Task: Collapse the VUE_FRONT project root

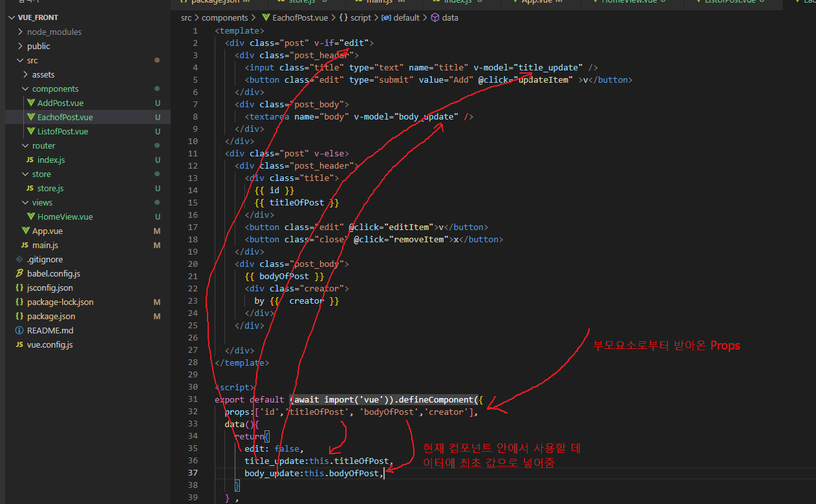Action: [x=12, y=17]
